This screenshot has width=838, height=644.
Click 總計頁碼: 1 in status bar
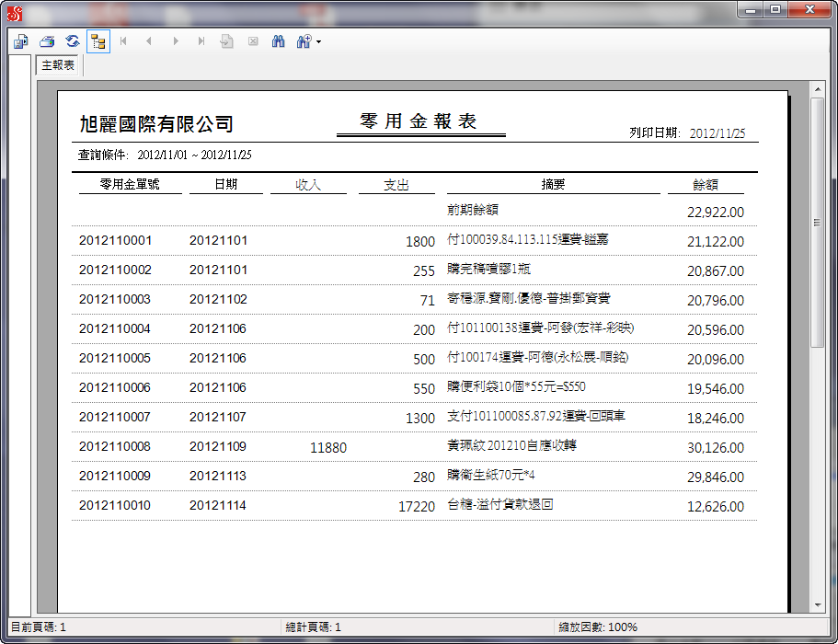click(x=313, y=627)
